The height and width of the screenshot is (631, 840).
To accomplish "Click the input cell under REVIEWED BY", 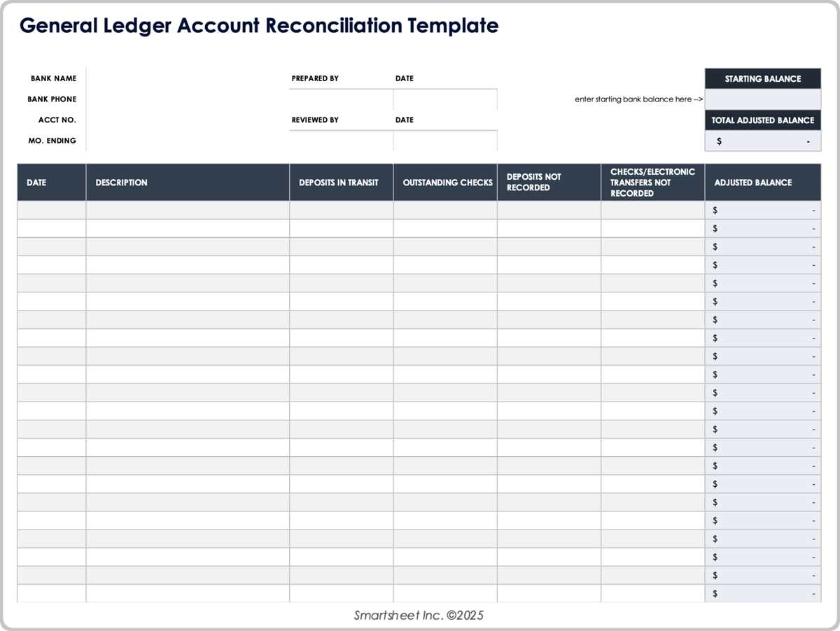I will (341, 141).
